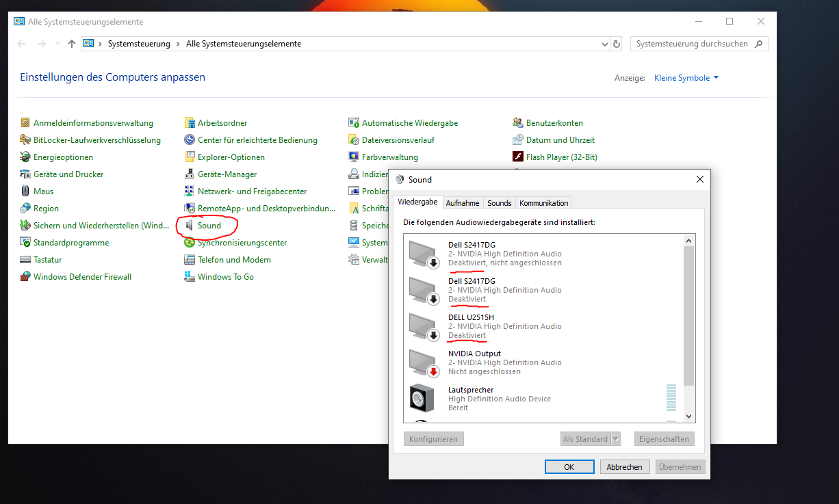Expand the Als Standard dropdown arrow

pos(615,439)
